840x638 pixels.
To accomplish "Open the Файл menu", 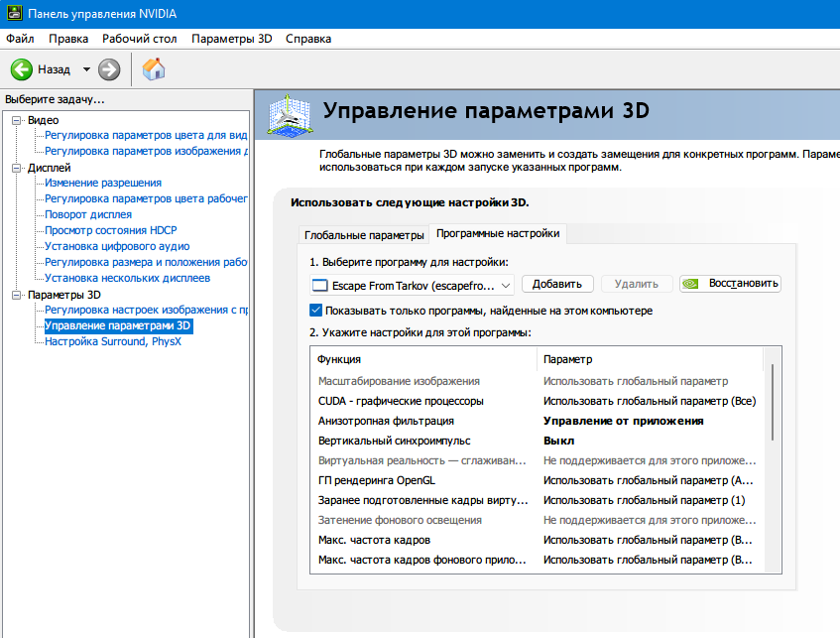I will point(20,39).
